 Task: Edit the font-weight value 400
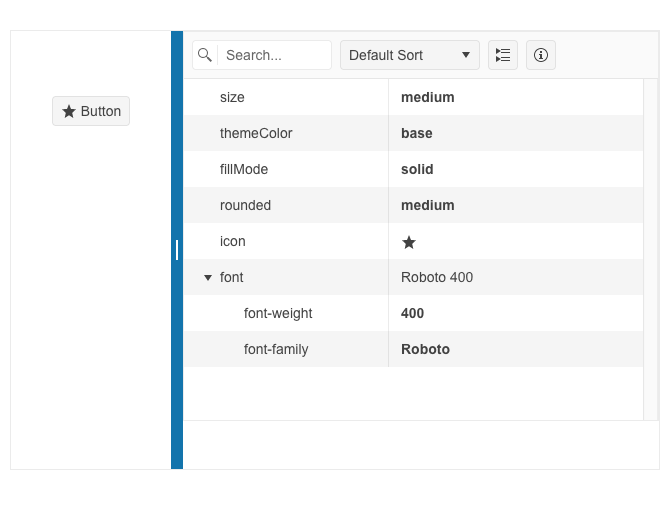[413, 313]
